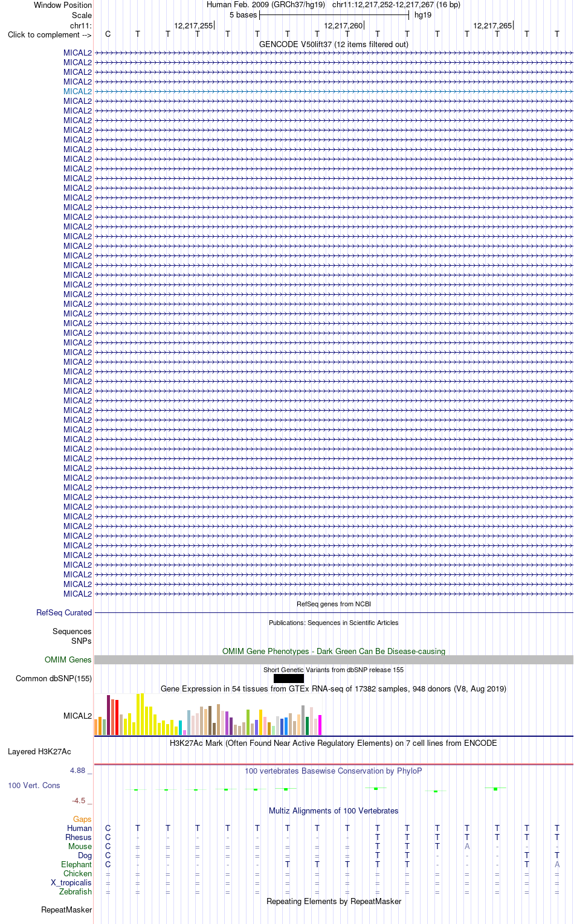Click the orange 'Gaps' row label
Screen dimensions: 574x924
coord(82,819)
